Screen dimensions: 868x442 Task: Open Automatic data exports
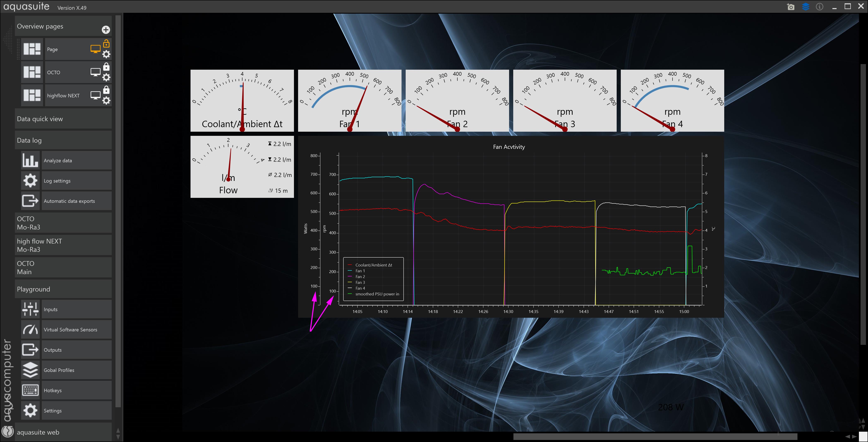[x=69, y=201]
